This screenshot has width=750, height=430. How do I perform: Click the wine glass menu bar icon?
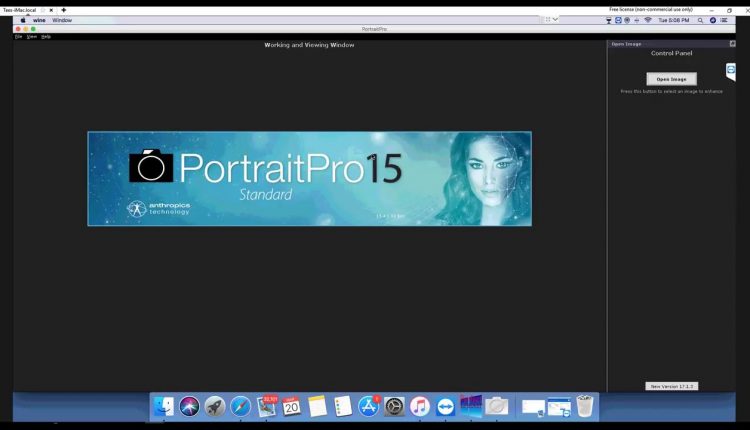[x=608, y=20]
